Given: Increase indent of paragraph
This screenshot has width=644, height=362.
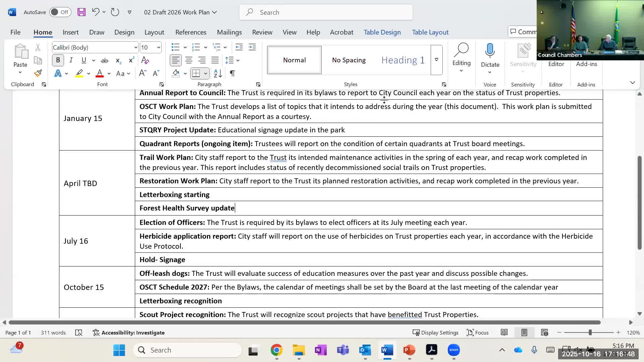Looking at the screenshot, I should (x=252, y=47).
